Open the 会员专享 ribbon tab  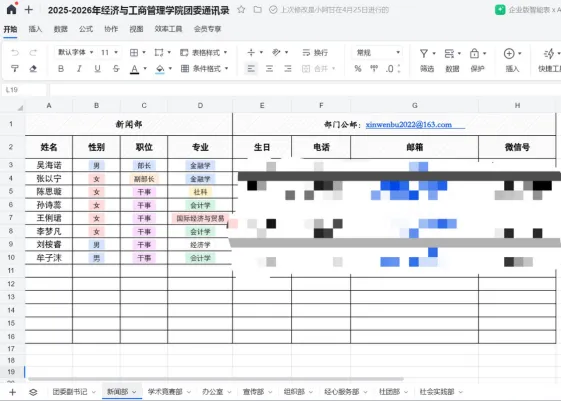pyautogui.click(x=207, y=29)
